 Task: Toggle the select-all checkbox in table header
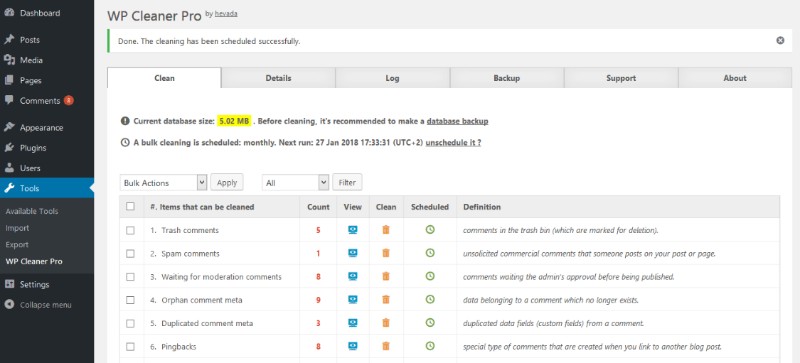coord(131,207)
